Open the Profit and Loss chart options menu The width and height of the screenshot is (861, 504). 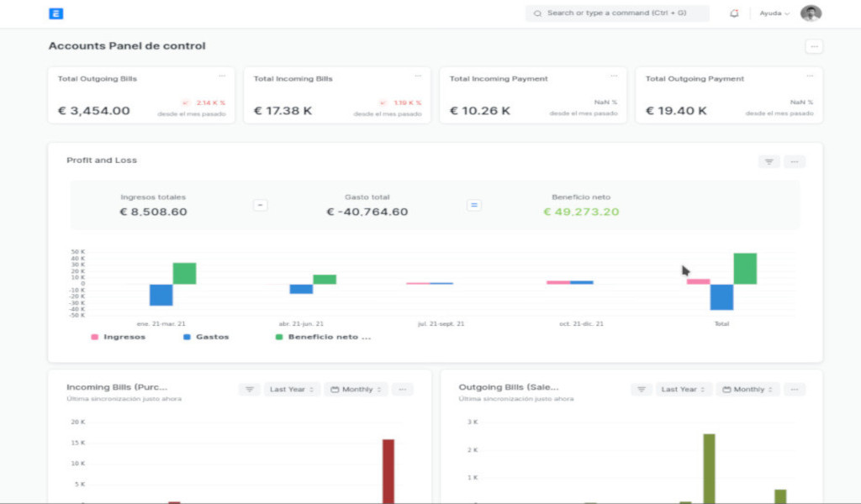(x=795, y=161)
